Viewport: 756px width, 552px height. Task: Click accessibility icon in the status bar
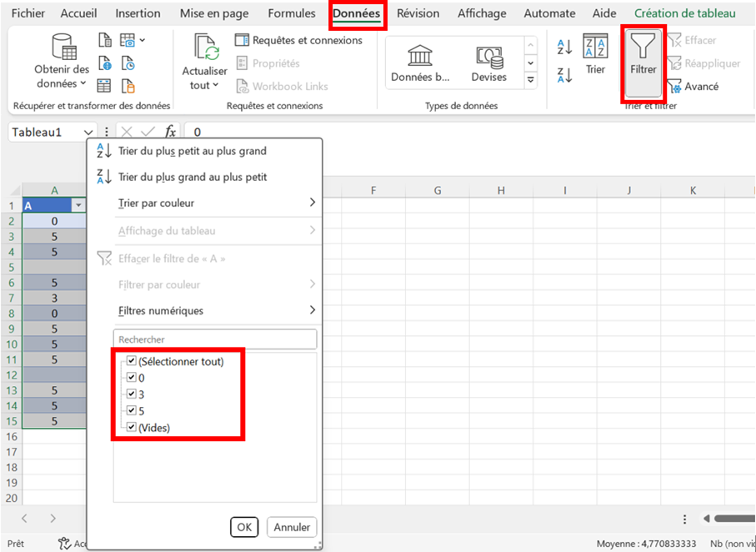pos(65,544)
